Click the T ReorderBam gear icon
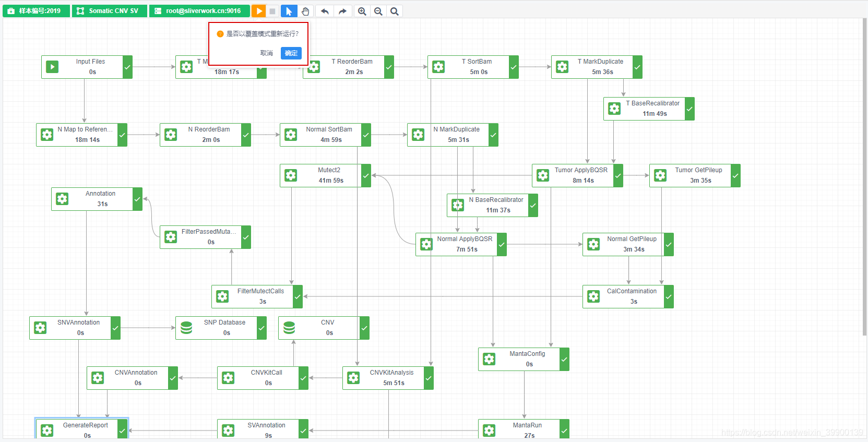 pos(314,67)
